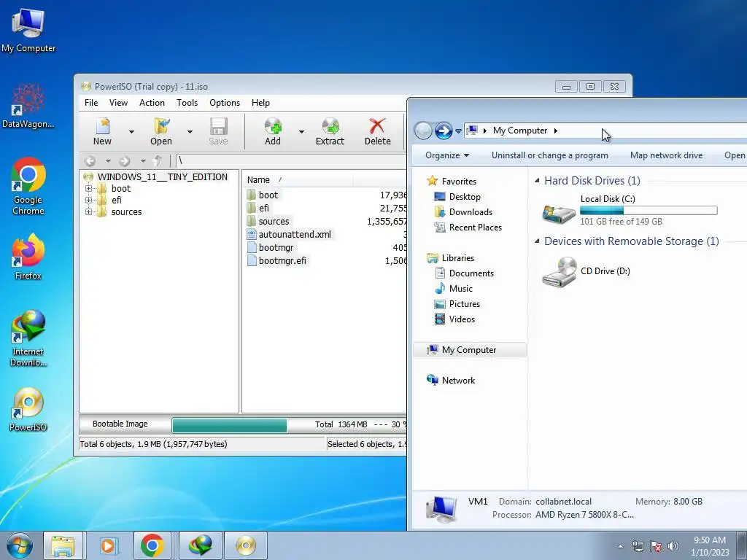747x560 pixels.
Task: Open Windows Explorer from the taskbar
Action: pyautogui.click(x=63, y=545)
